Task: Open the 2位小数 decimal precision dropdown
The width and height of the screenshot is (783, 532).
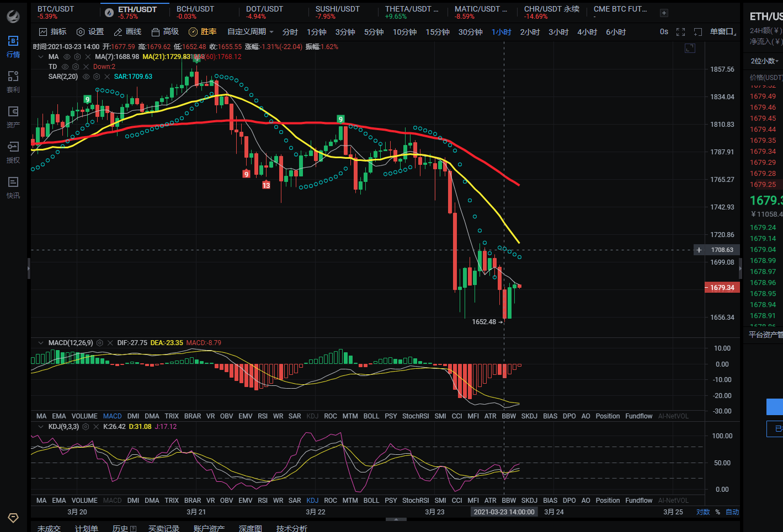Action: [x=765, y=61]
